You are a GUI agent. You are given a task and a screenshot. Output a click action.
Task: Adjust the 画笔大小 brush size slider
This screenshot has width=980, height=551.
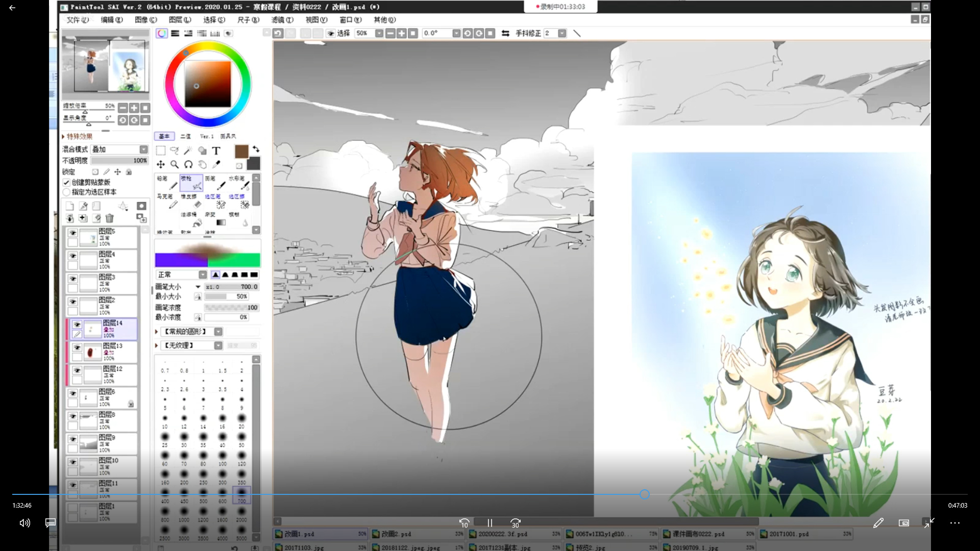tap(232, 287)
